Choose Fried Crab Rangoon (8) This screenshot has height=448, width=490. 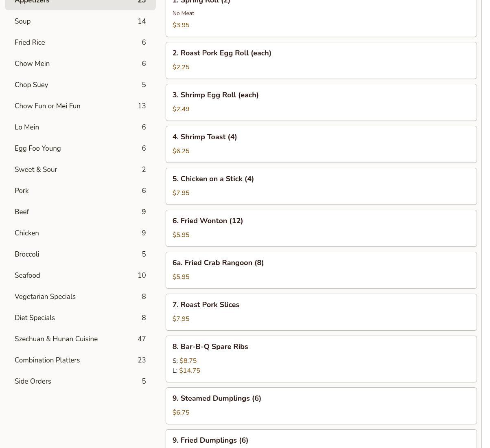coord(321,270)
